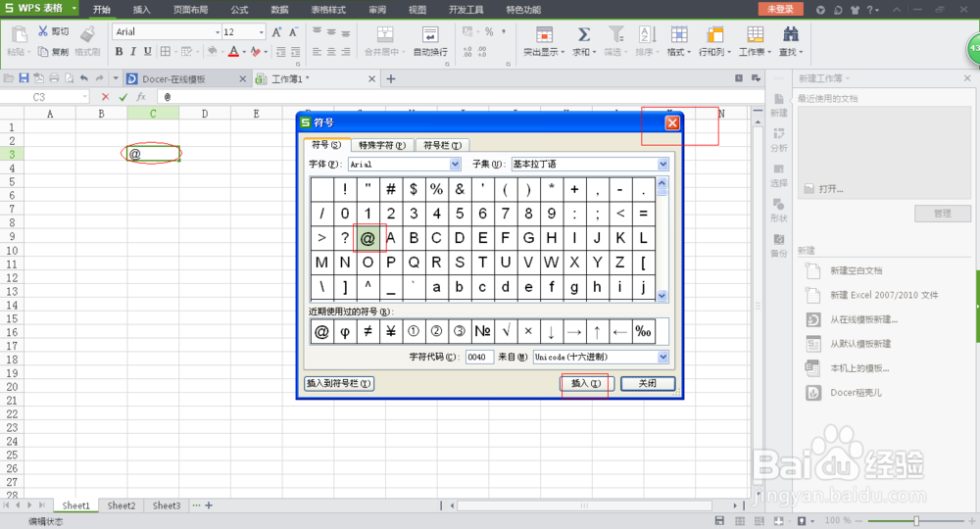Viewport: 980px width, 529px height.
Task: Click the Save disk icon in quick toolbar
Action: 24,78
